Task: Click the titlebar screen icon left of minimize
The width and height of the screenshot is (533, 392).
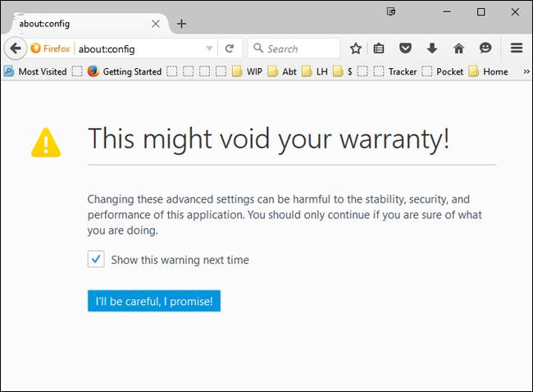Action: coord(391,11)
